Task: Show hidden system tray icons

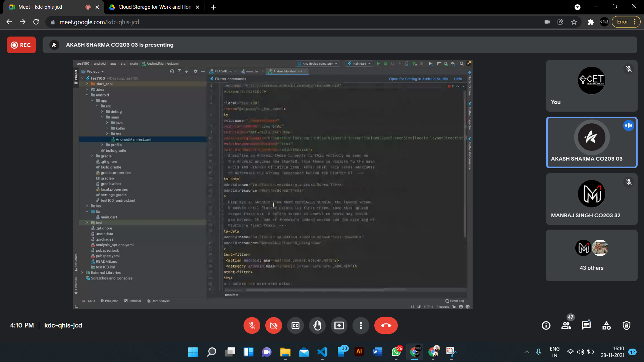Action: 527,352
